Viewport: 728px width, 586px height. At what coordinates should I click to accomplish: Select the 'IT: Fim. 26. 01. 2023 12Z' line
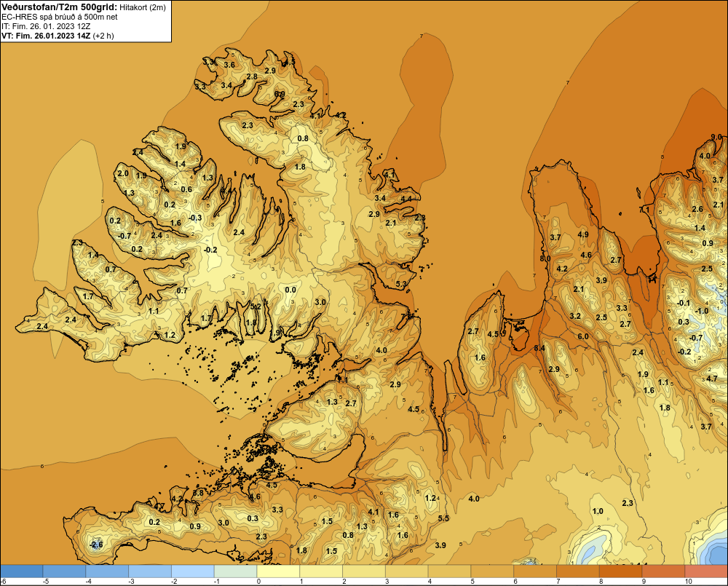click(45, 26)
